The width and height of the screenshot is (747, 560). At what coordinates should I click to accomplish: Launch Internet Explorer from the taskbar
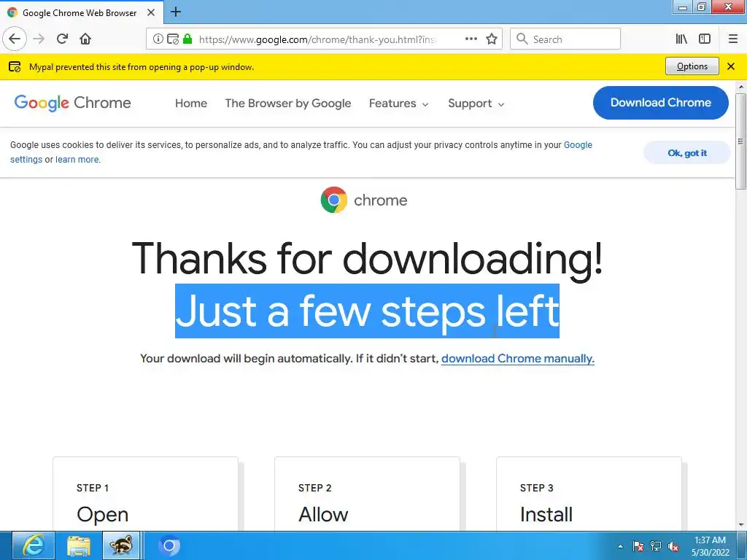(33, 545)
